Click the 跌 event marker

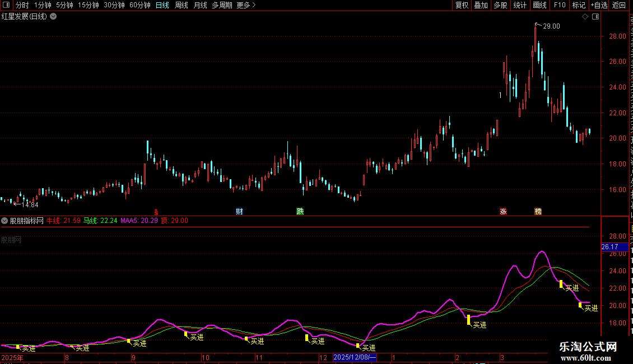300,212
